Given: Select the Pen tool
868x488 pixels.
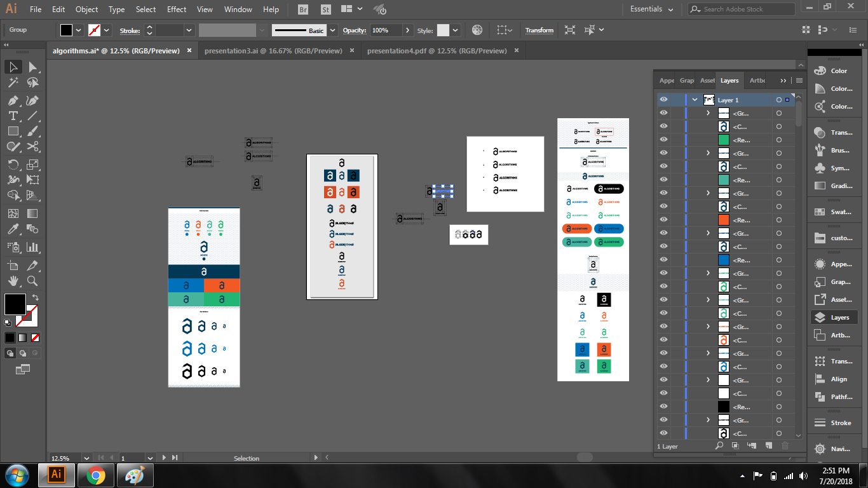Looking at the screenshot, I should (13, 100).
